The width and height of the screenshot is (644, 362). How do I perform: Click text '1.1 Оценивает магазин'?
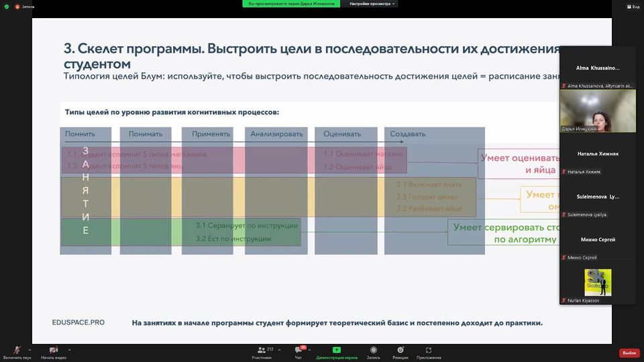tap(363, 154)
